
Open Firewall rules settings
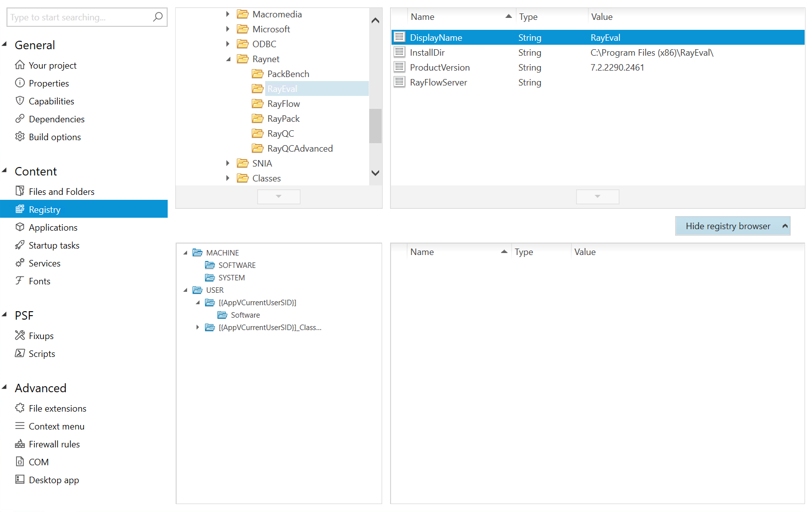click(x=54, y=444)
